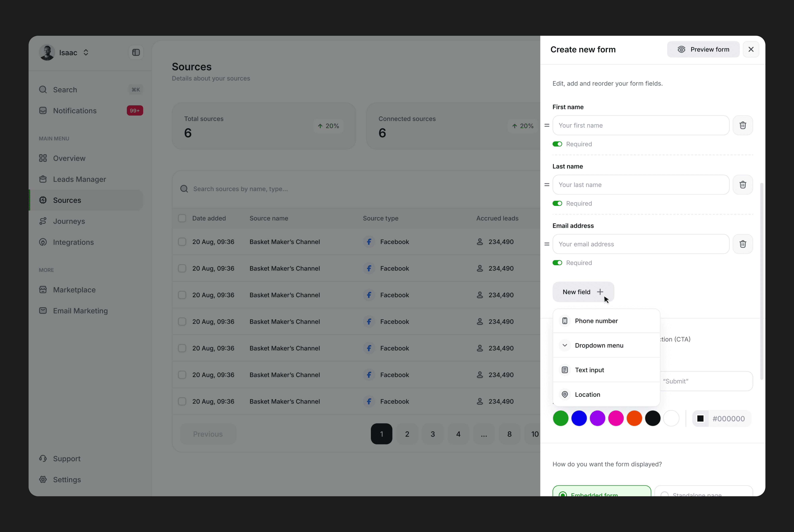Viewport: 794px width, 532px height.
Task: Pick the black color swatch
Action: [653, 418]
